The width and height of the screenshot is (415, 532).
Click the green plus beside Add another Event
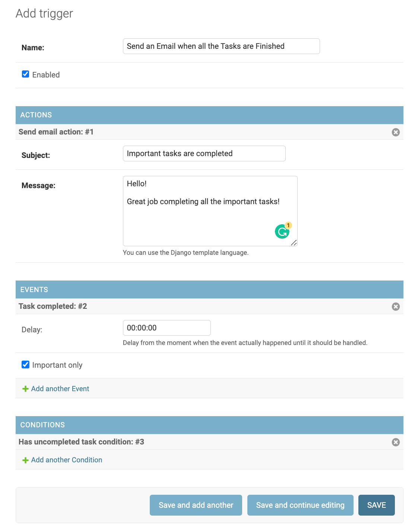[x=25, y=389]
